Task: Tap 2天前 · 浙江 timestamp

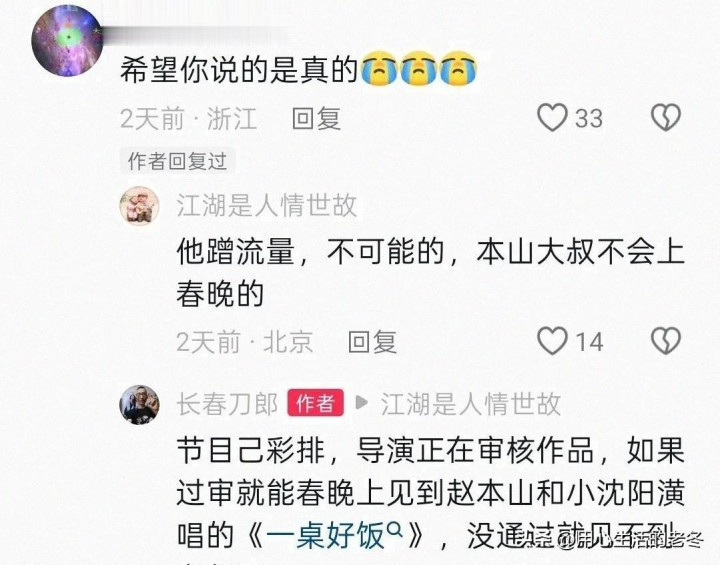Action: point(188,119)
